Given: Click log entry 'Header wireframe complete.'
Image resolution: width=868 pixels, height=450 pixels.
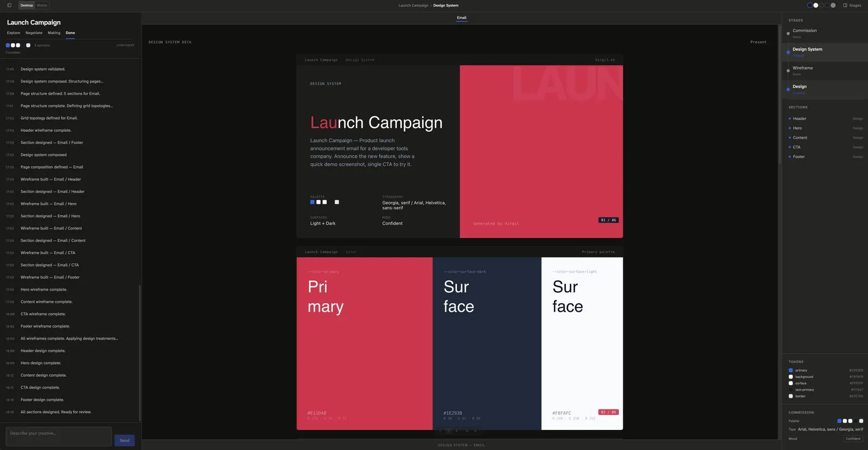Looking at the screenshot, I should [46, 131].
